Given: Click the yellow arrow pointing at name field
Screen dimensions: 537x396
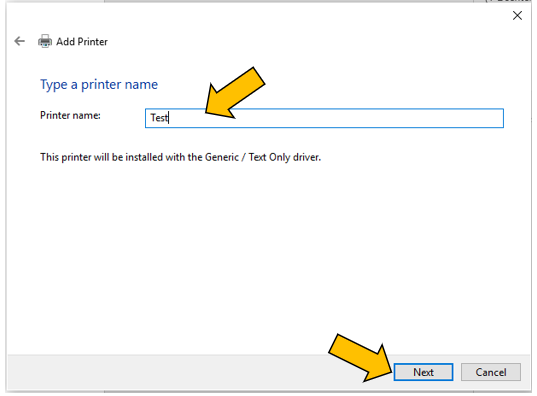Looking at the screenshot, I should 235,93.
